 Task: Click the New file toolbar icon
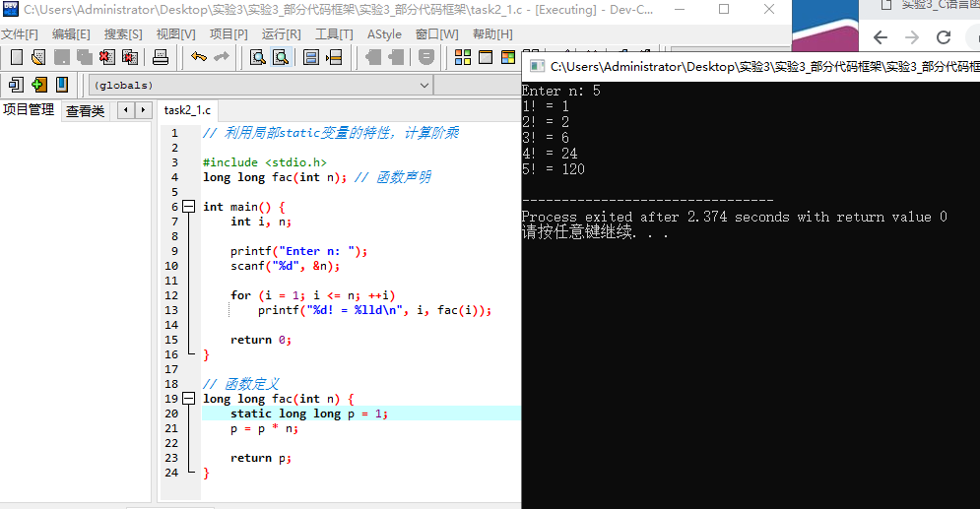tap(16, 57)
